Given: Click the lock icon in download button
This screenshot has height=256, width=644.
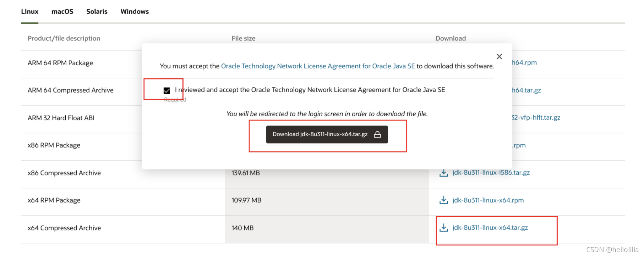Looking at the screenshot, I should pyautogui.click(x=377, y=134).
